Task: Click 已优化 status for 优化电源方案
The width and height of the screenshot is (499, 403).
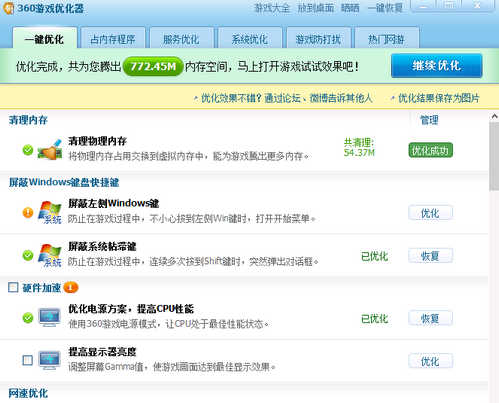Action: point(375,319)
